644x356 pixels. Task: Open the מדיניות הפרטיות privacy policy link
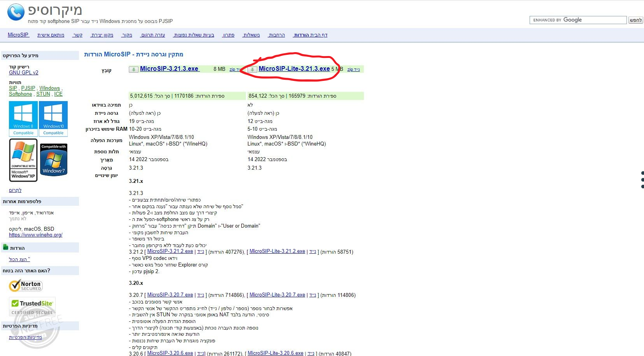25,337
